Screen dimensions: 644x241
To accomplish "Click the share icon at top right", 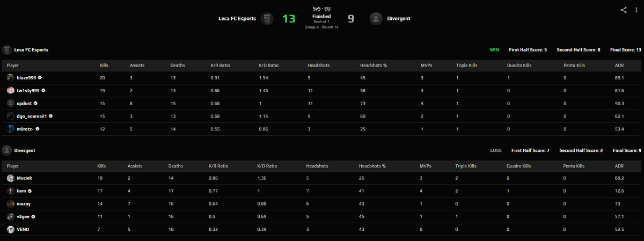I will click(x=624, y=10).
